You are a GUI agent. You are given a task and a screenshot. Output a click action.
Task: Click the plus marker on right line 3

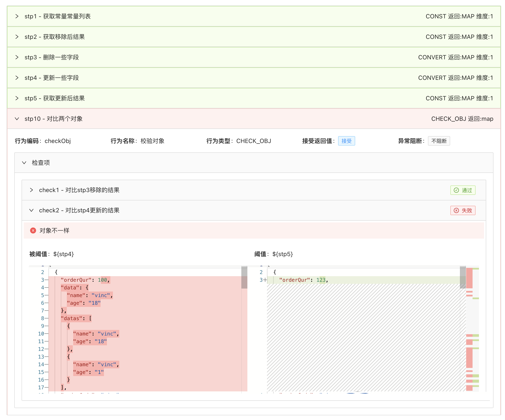coord(265,280)
